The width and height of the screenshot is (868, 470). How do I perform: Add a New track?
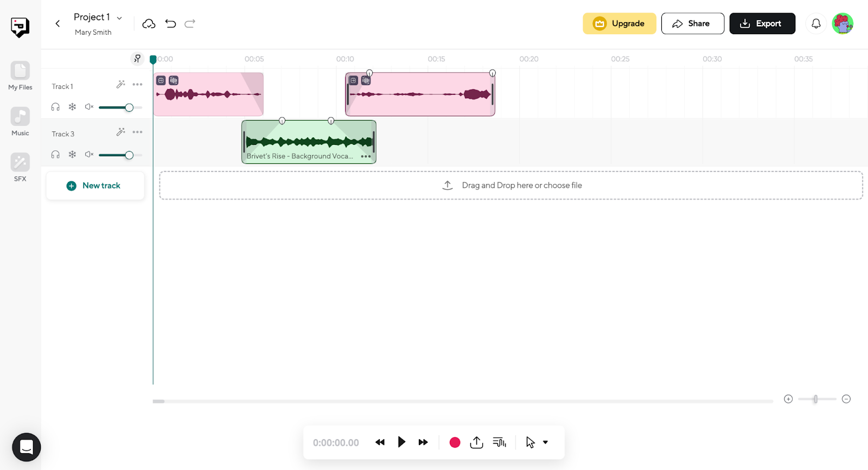(95, 186)
